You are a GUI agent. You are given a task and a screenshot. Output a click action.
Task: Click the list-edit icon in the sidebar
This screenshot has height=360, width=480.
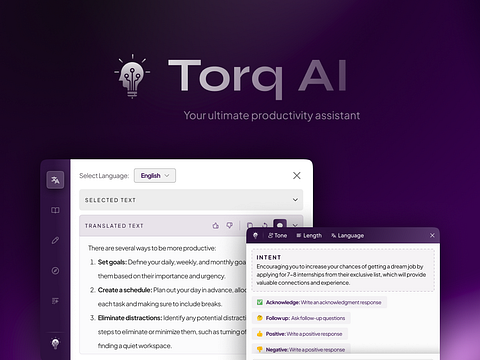pos(55,301)
